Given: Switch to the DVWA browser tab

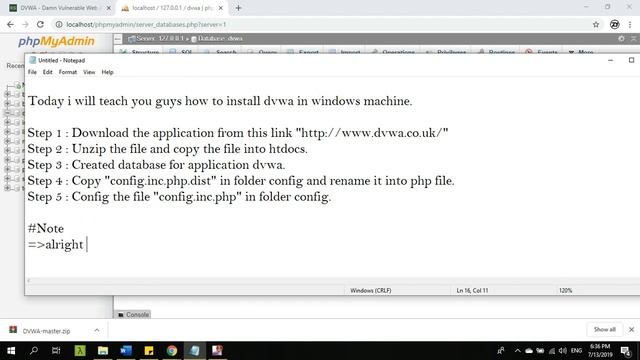Looking at the screenshot, I should tap(59, 8).
